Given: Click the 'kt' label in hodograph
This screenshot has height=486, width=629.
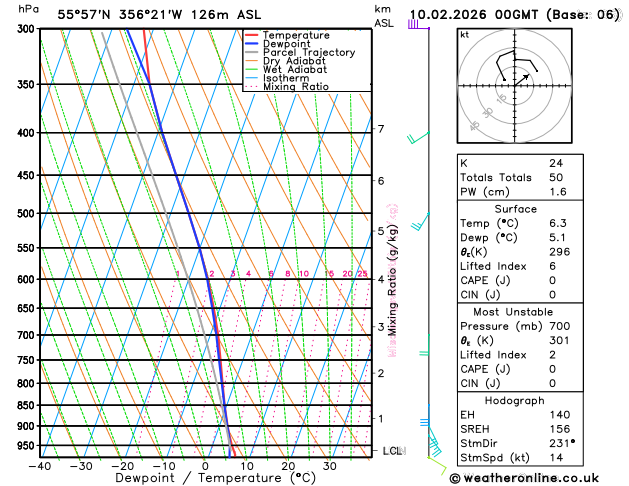Looking at the screenshot, I should click(x=465, y=35).
